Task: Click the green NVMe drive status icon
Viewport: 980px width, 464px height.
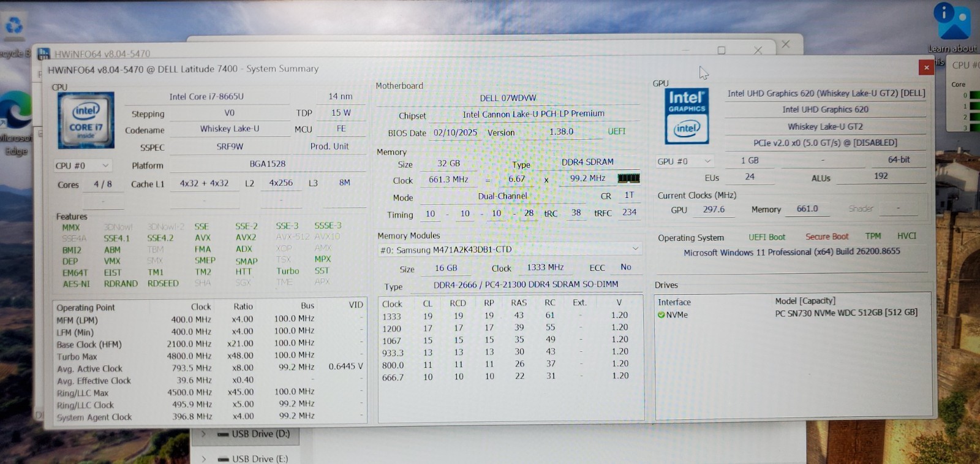Action: [661, 314]
